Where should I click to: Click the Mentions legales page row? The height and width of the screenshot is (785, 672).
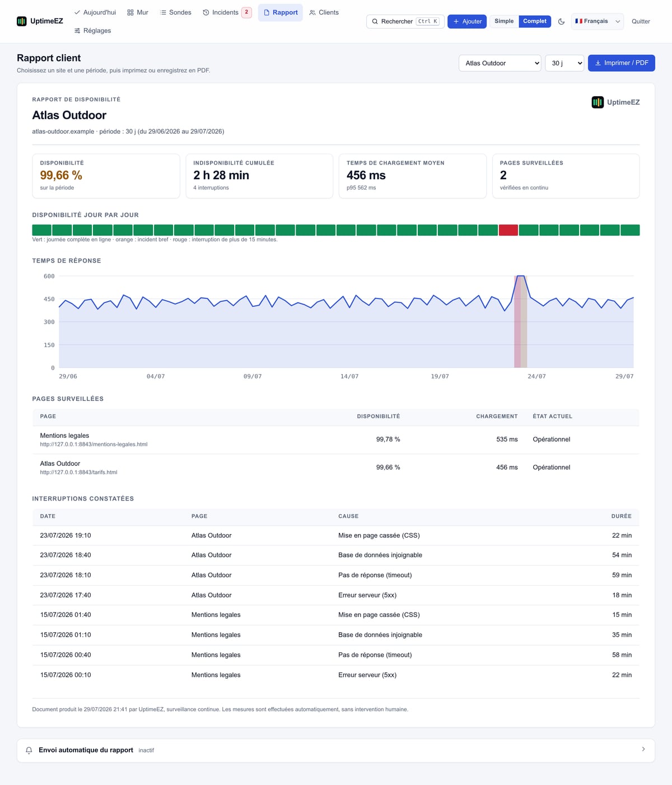(x=335, y=440)
